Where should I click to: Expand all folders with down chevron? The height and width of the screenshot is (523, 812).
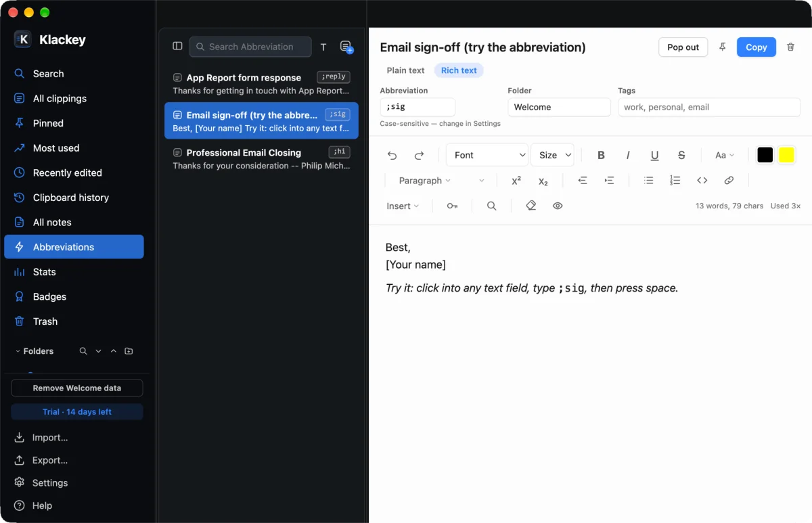[98, 351]
